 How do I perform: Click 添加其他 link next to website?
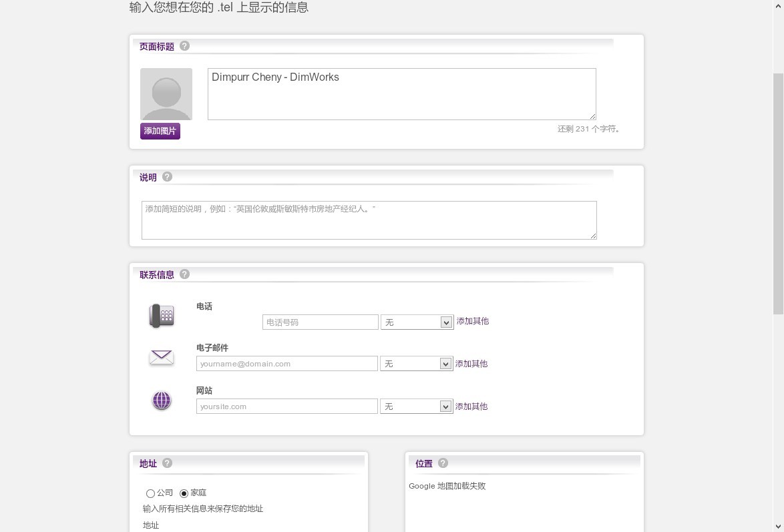coord(471,407)
